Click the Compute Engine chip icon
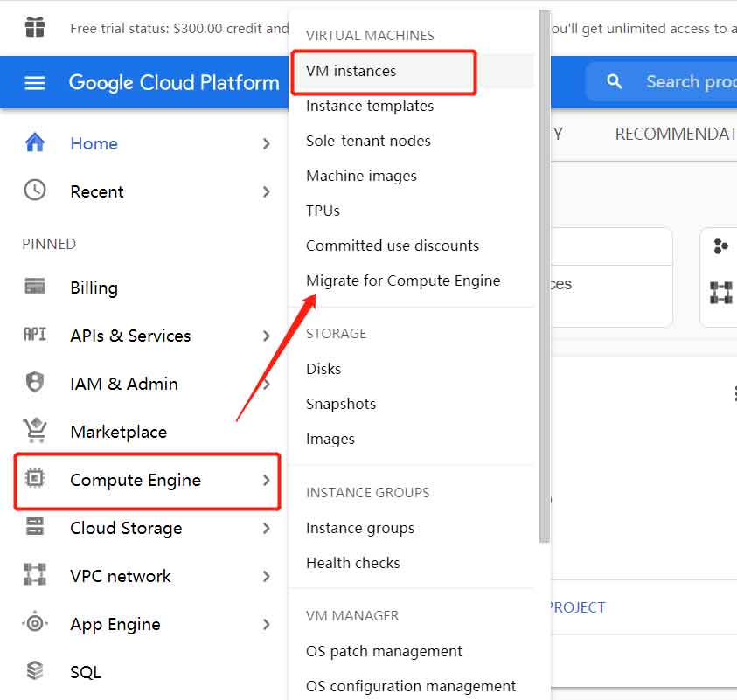 (x=35, y=478)
